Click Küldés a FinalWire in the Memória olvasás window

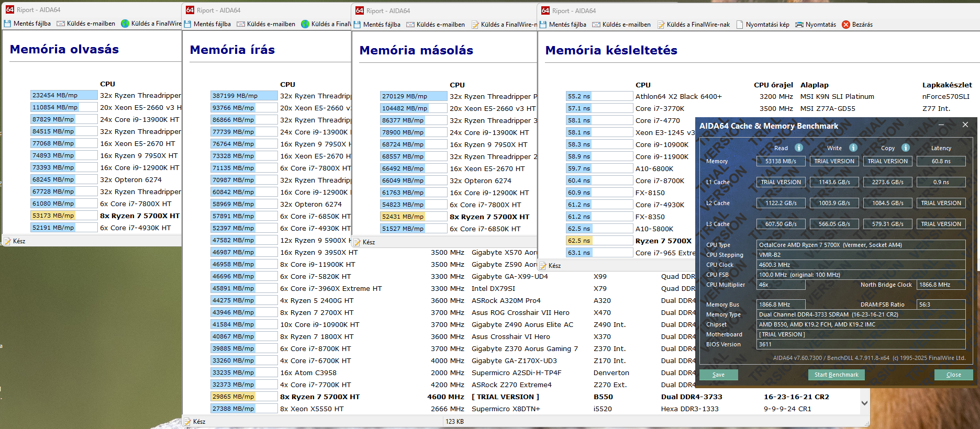coord(151,24)
